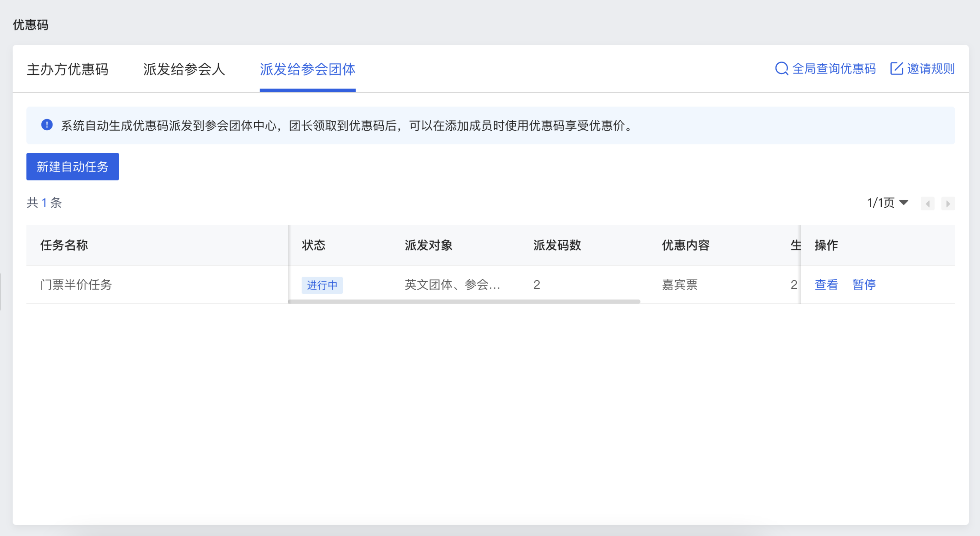
Task: Switch to 主办方优惠码 tab
Action: coord(68,69)
